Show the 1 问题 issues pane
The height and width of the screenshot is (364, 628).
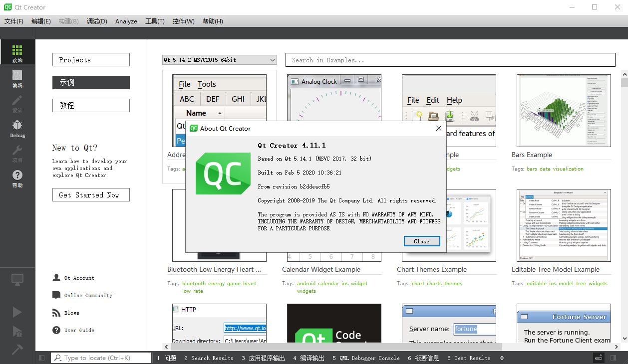point(166,358)
